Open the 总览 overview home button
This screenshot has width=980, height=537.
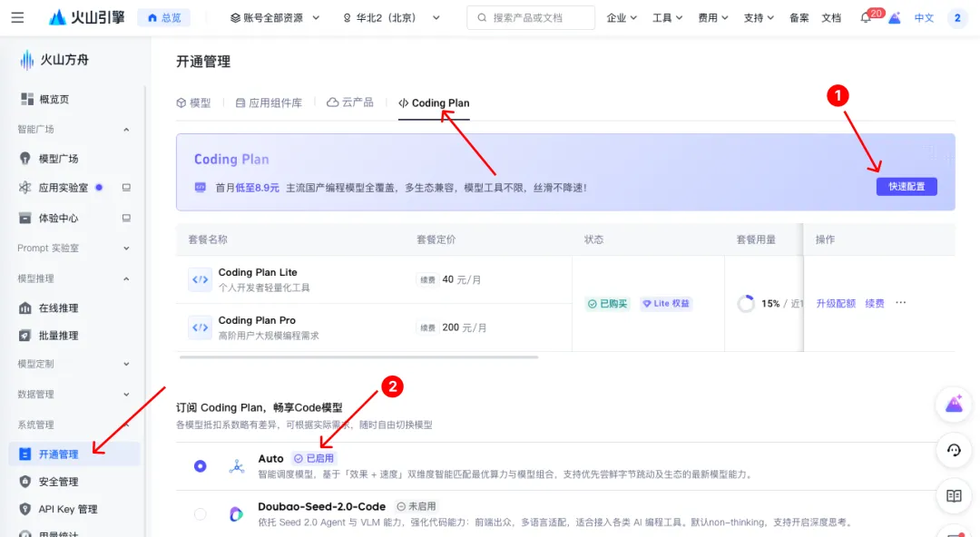point(163,17)
